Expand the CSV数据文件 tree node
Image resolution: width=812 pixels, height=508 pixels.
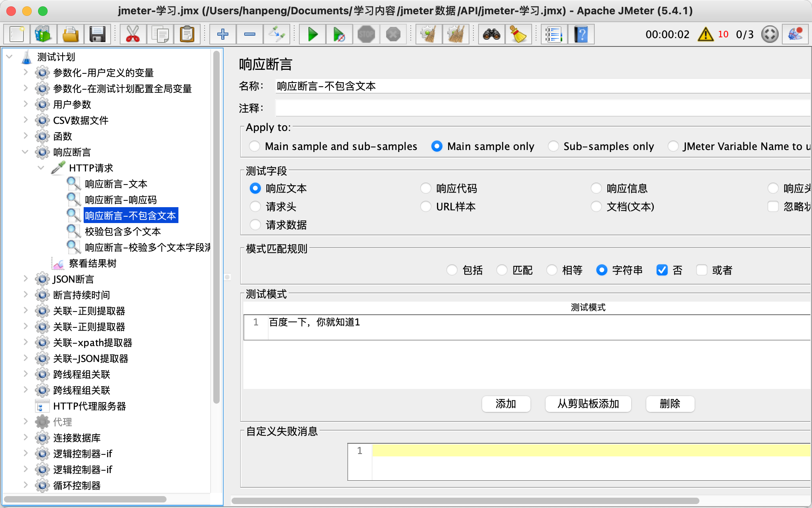coord(25,120)
